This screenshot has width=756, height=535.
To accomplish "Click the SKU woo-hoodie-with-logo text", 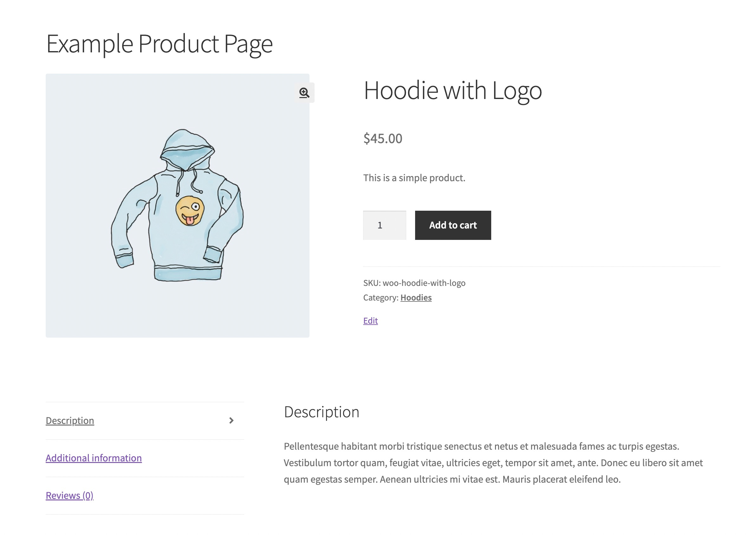I will coord(414,283).
